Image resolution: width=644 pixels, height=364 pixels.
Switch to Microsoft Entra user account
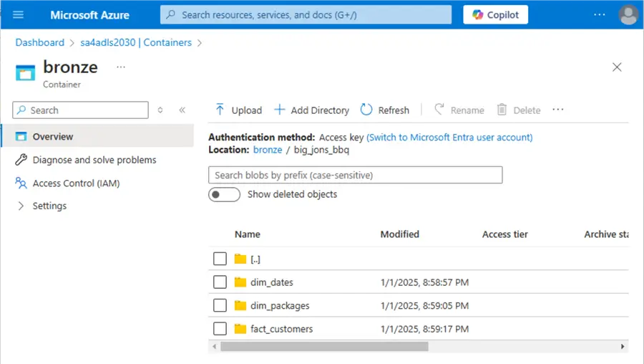click(x=449, y=138)
